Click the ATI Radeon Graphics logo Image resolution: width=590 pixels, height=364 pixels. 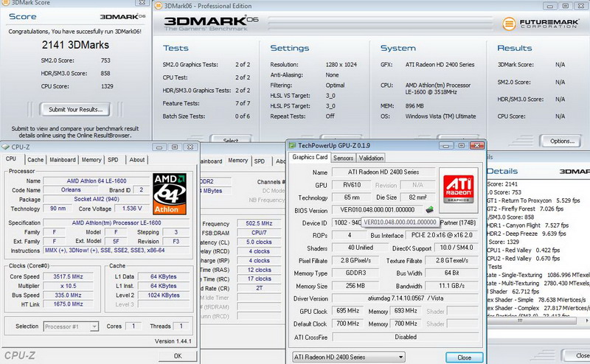click(x=458, y=190)
